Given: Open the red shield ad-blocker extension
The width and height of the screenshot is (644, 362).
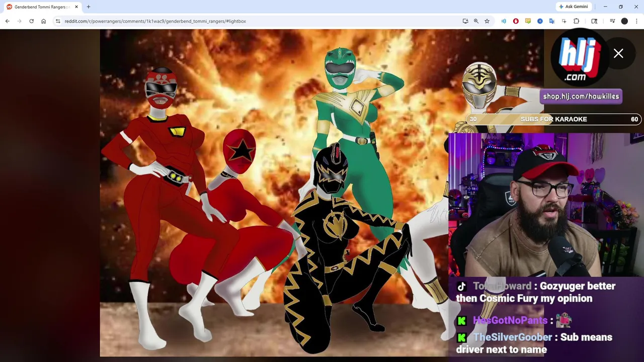Looking at the screenshot, I should pos(516,21).
